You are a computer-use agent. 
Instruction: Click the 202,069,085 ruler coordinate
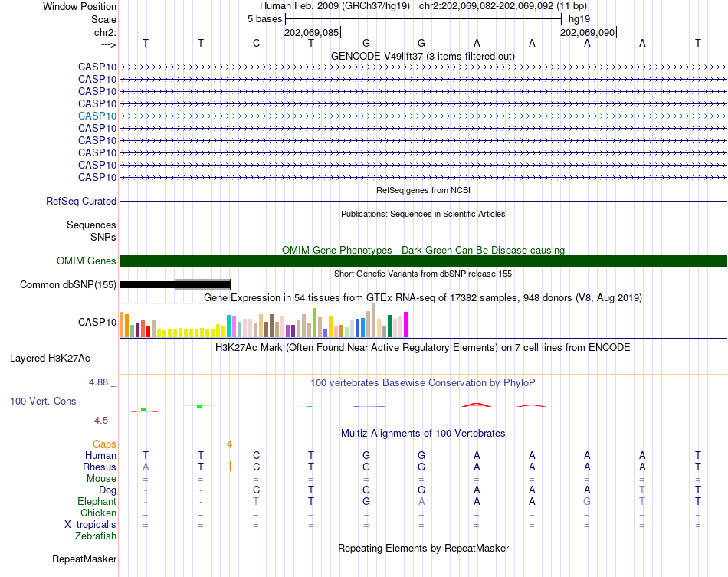(312, 32)
